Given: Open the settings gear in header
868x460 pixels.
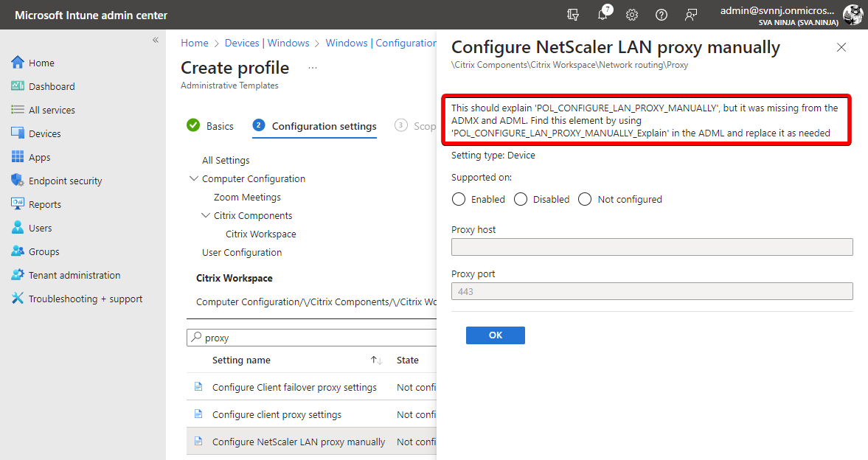Looking at the screenshot, I should pos(632,15).
